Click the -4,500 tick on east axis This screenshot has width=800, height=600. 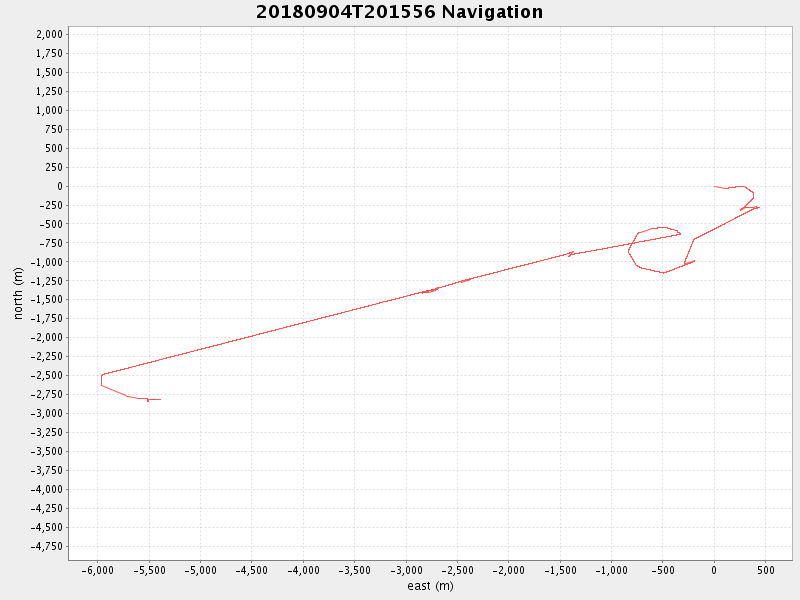click(x=251, y=570)
